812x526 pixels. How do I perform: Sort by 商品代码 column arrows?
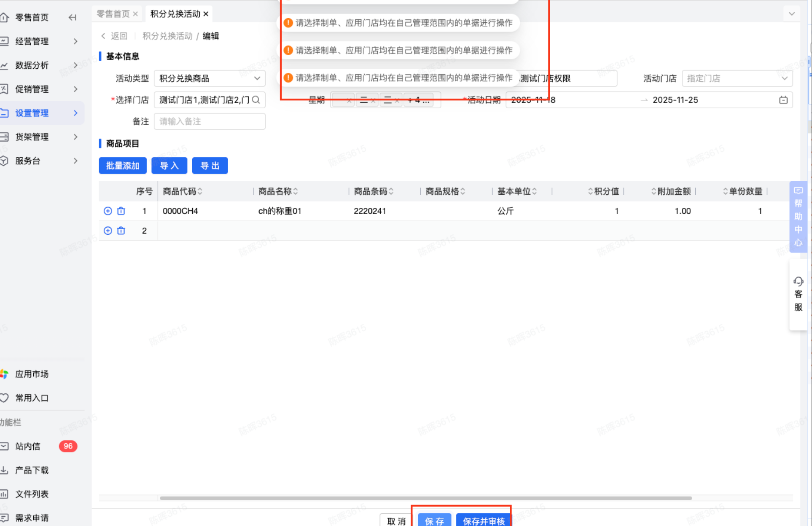200,191
